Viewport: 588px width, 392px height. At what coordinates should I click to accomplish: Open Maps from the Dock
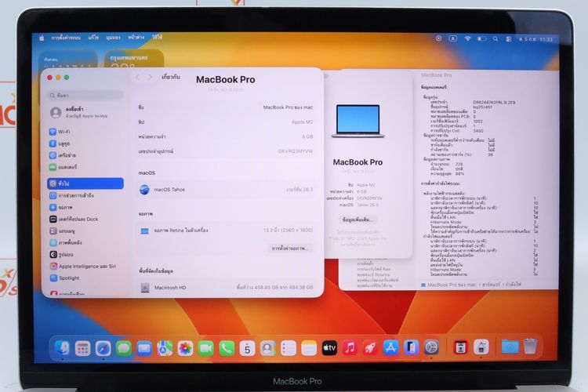point(165,348)
